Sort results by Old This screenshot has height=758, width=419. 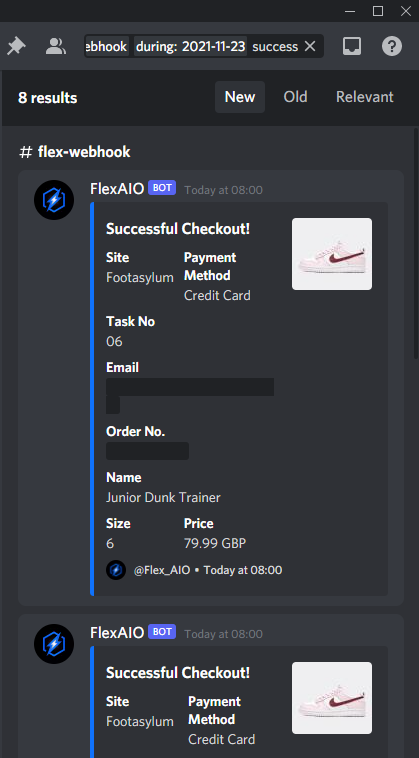295,97
